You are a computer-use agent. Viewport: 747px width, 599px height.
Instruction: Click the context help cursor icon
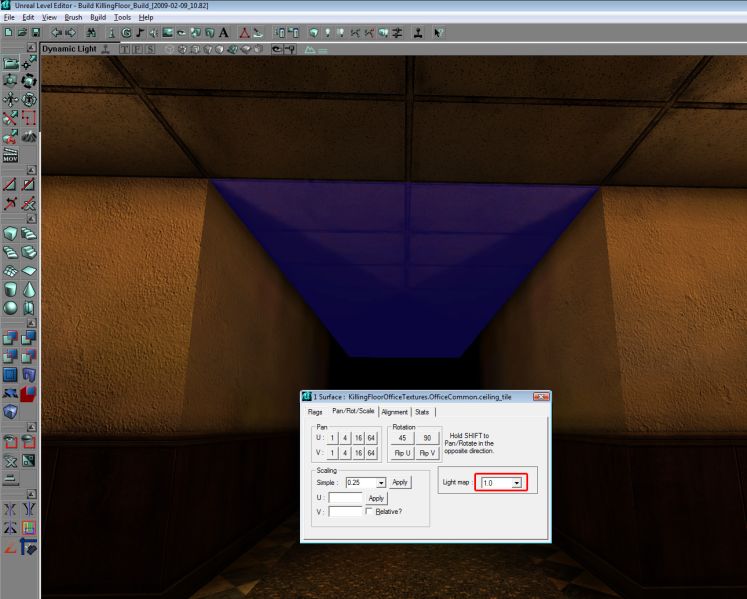click(438, 32)
